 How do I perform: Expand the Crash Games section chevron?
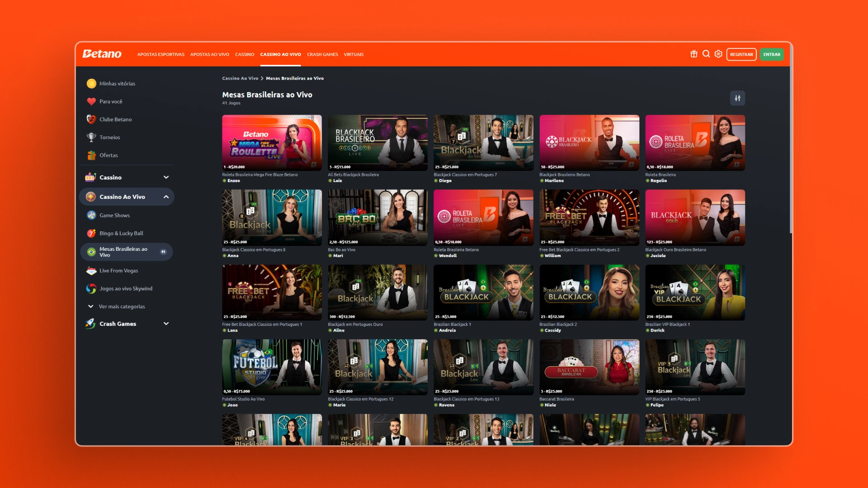(x=166, y=324)
